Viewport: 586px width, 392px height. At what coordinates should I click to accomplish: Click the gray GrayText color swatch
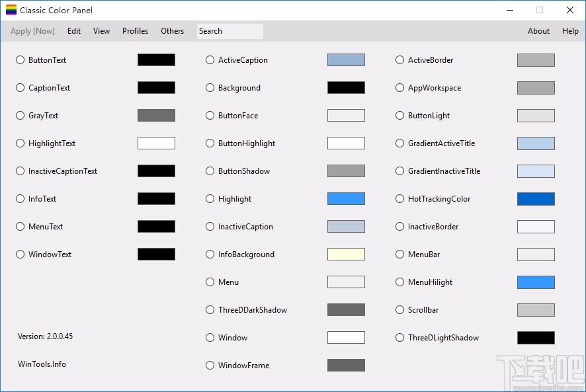[156, 116]
